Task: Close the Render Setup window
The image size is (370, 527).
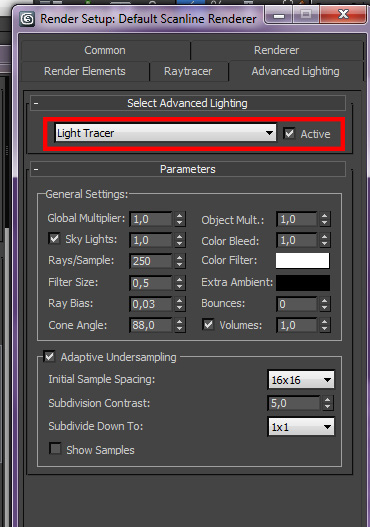Action: [x=343, y=15]
